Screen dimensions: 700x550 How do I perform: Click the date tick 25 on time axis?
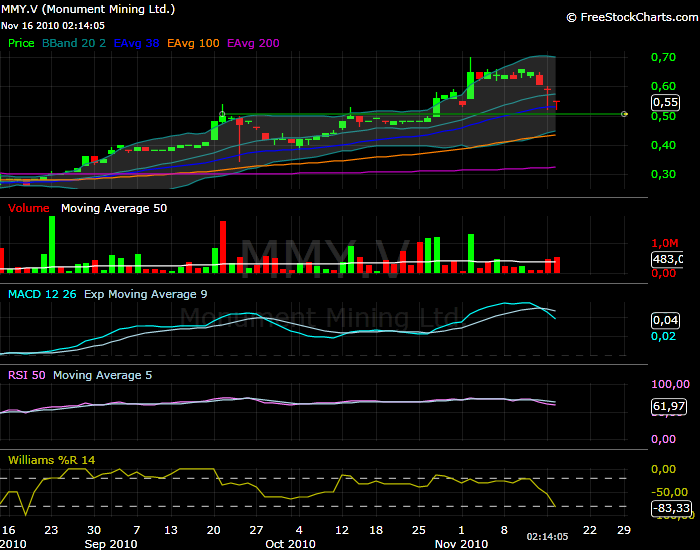(418, 530)
